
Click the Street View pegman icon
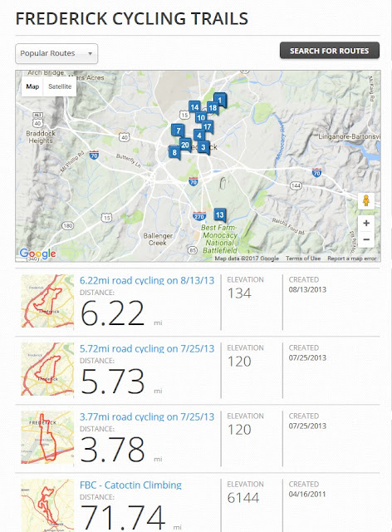click(x=366, y=200)
